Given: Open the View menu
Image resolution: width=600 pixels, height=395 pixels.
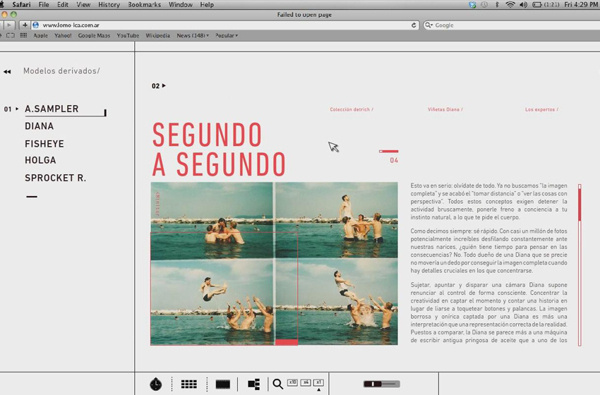Looking at the screenshot, I should [83, 5].
